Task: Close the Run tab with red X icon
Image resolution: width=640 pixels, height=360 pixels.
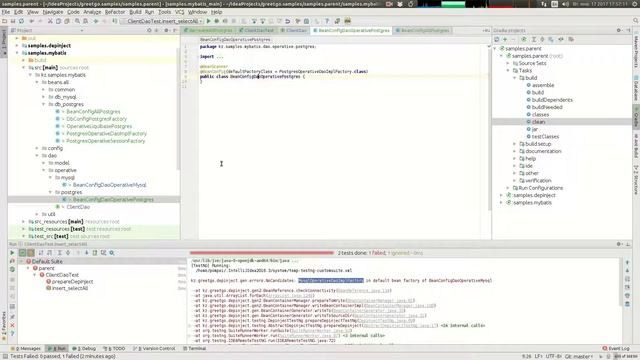Action: [x=12, y=325]
